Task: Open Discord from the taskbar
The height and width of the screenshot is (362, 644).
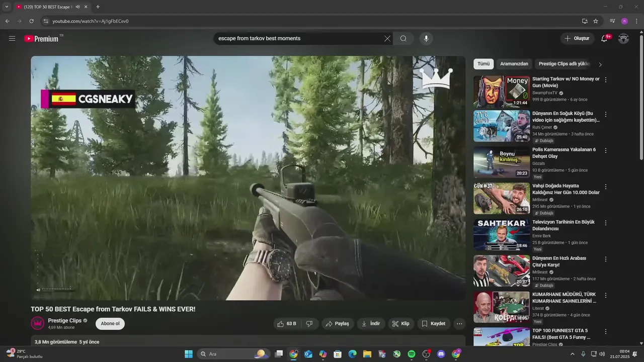Action: [x=441, y=354]
